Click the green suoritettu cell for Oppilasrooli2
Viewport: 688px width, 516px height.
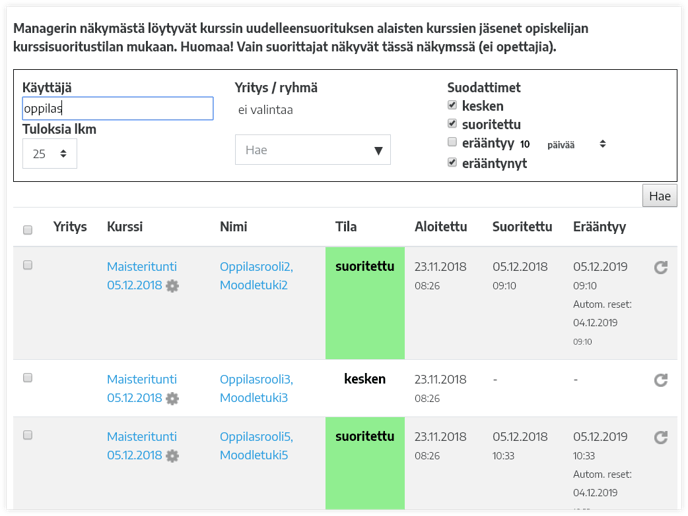pyautogui.click(x=365, y=303)
